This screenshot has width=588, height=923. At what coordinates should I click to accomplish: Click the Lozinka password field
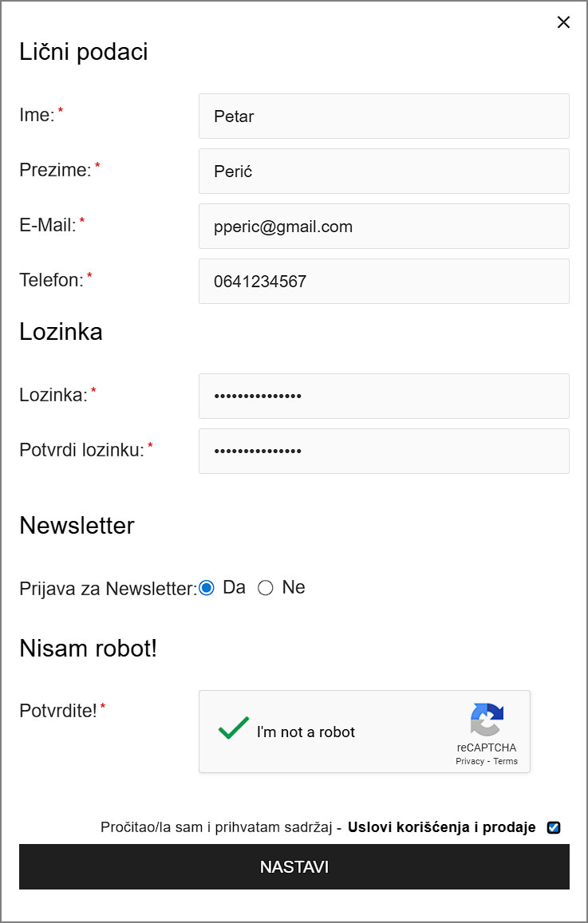384,396
